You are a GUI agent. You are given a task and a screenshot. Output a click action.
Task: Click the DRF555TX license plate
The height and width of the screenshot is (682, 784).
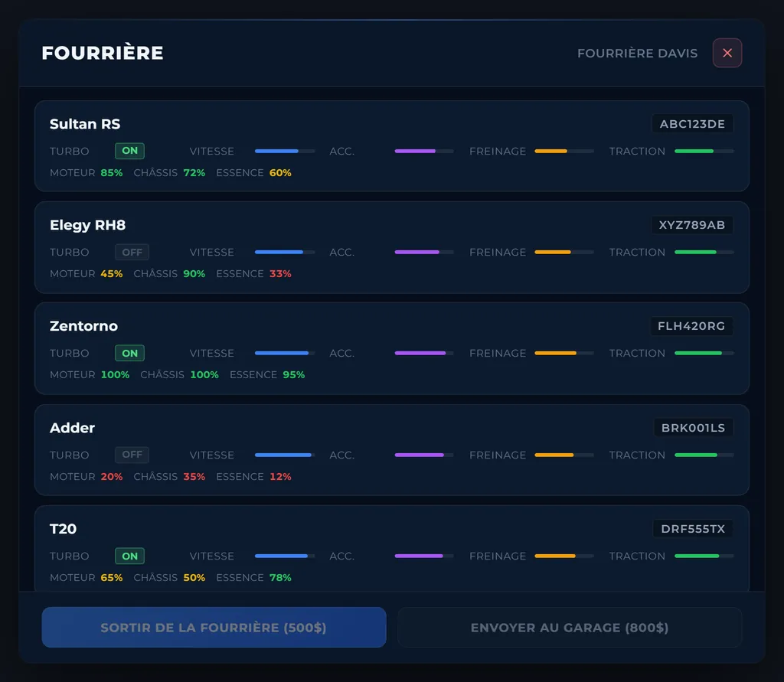click(693, 529)
